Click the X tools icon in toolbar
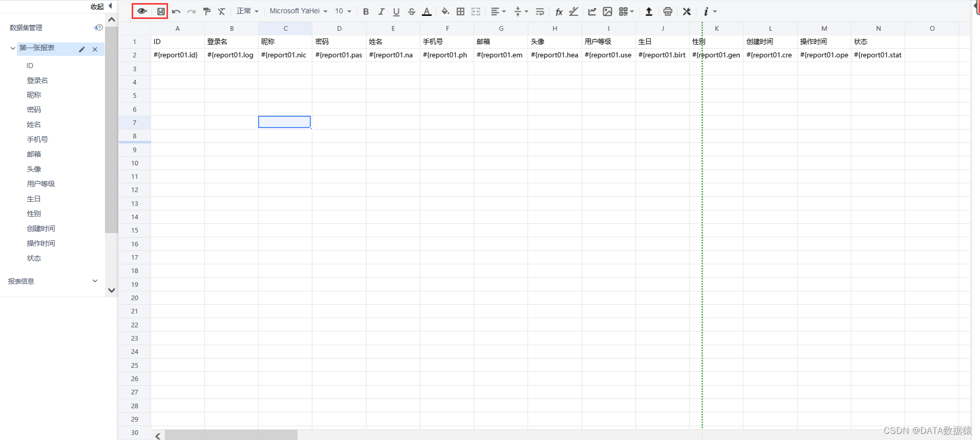This screenshot has height=440, width=980. (686, 11)
